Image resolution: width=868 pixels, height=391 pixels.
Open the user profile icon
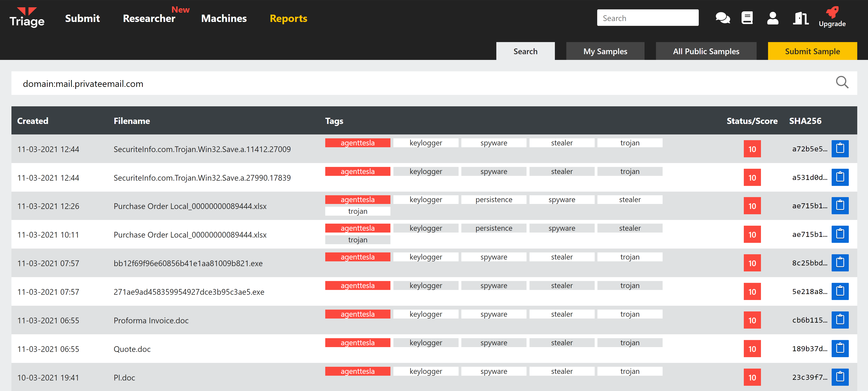773,18
